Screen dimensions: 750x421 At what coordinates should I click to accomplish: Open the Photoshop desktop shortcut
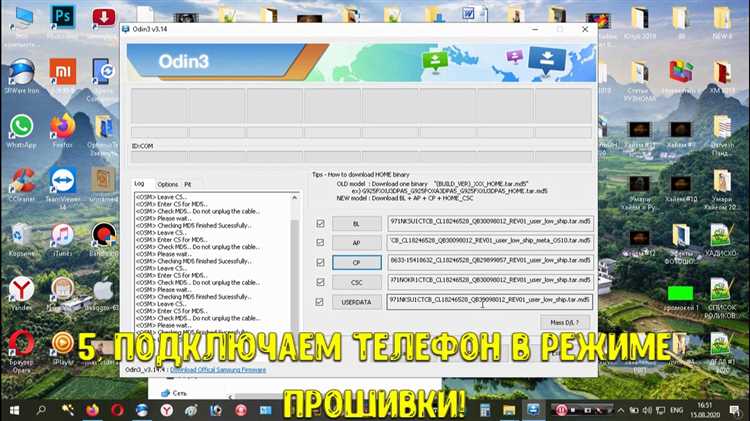click(x=63, y=17)
